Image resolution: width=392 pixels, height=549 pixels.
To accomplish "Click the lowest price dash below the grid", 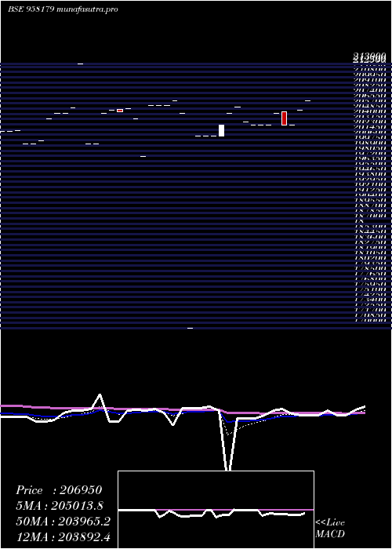I will (x=190, y=328).
